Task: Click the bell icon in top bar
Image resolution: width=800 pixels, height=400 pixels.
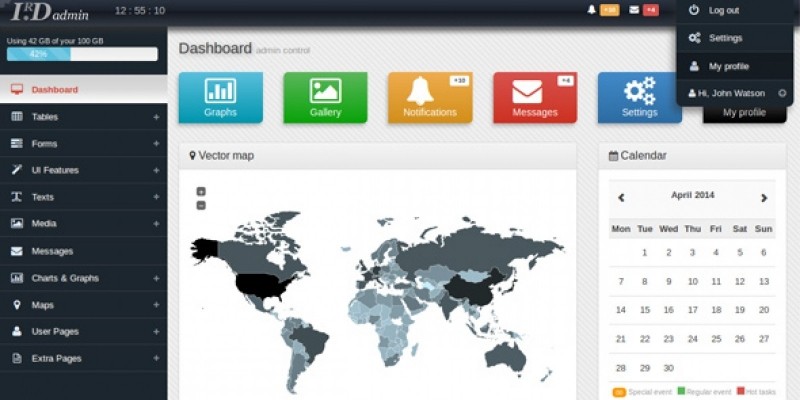Action: point(591,10)
